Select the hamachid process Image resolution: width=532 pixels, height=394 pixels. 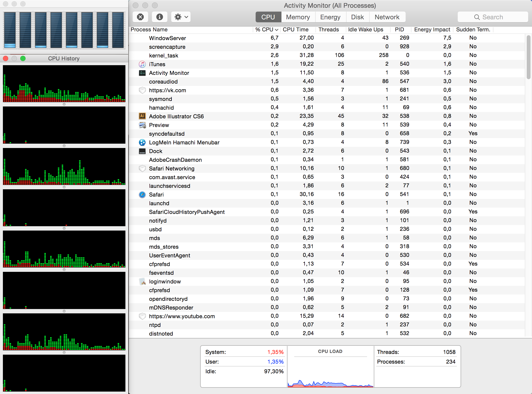327,107
